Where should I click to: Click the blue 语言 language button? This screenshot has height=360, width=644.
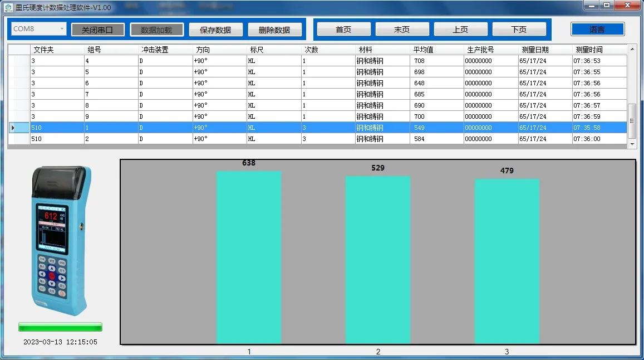(x=597, y=30)
